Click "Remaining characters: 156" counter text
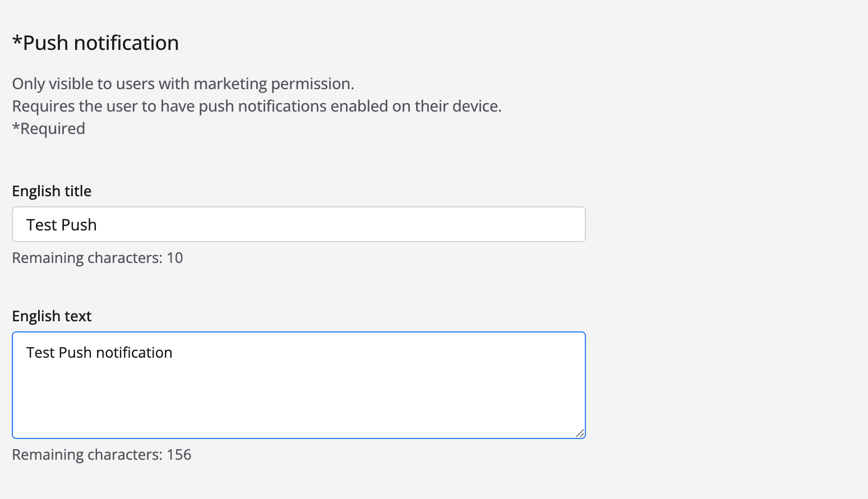868x499 pixels. pos(101,455)
